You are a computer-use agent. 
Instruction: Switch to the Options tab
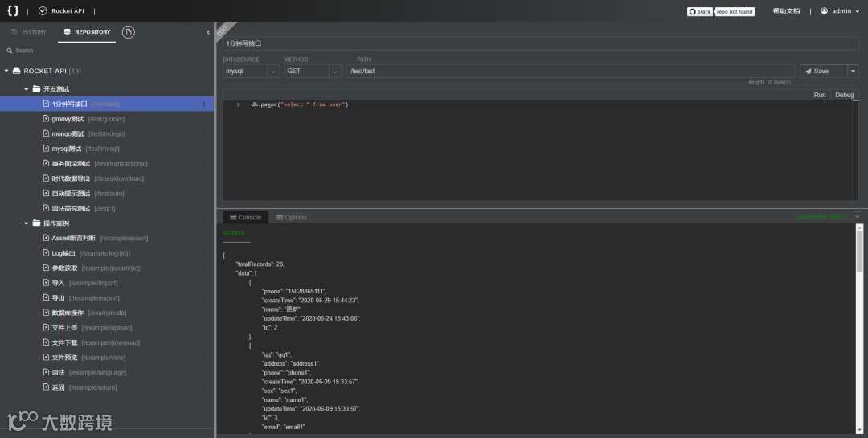292,217
